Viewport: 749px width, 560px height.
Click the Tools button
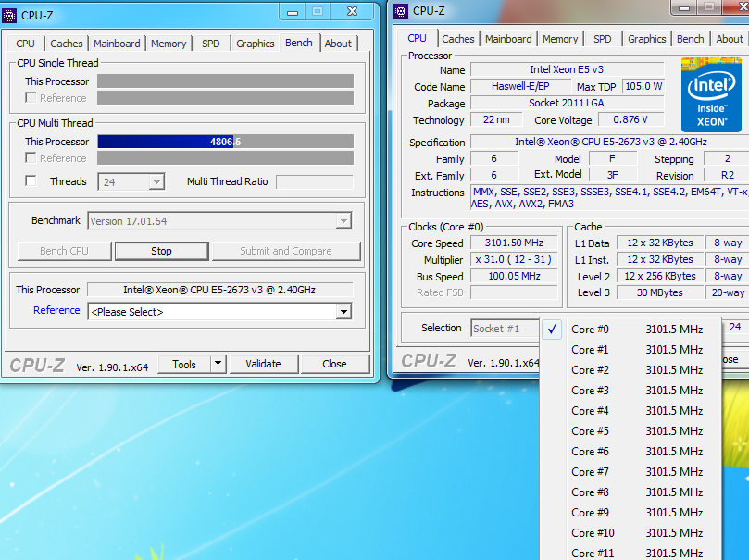point(184,365)
